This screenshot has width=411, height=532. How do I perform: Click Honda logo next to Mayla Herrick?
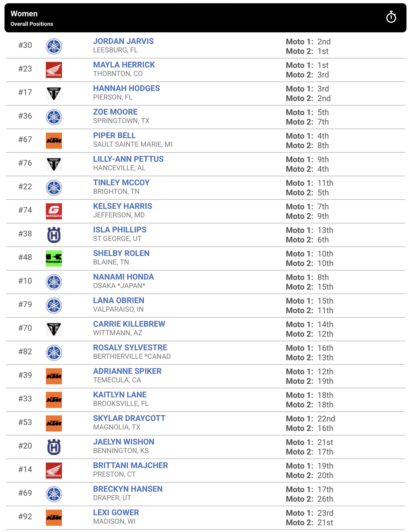click(x=54, y=70)
